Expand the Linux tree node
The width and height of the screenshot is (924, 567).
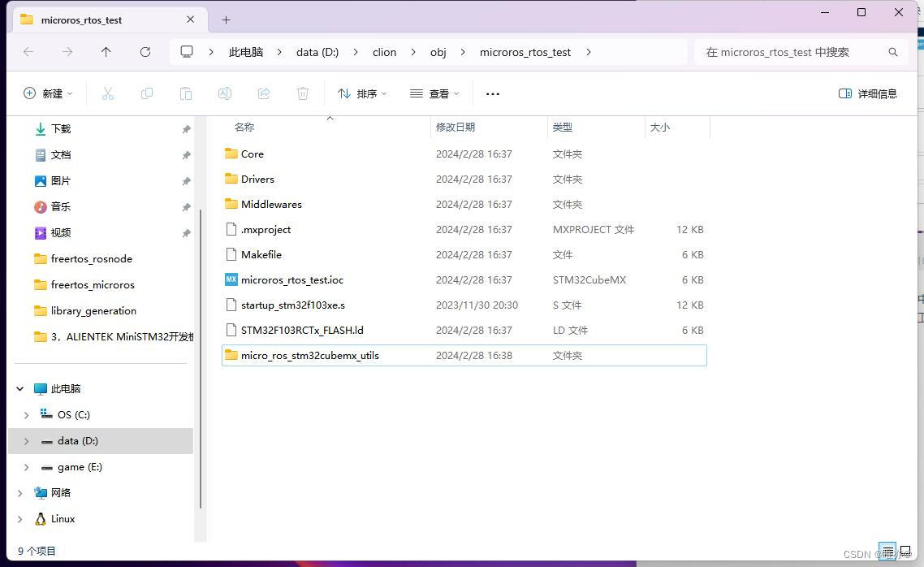coord(20,519)
